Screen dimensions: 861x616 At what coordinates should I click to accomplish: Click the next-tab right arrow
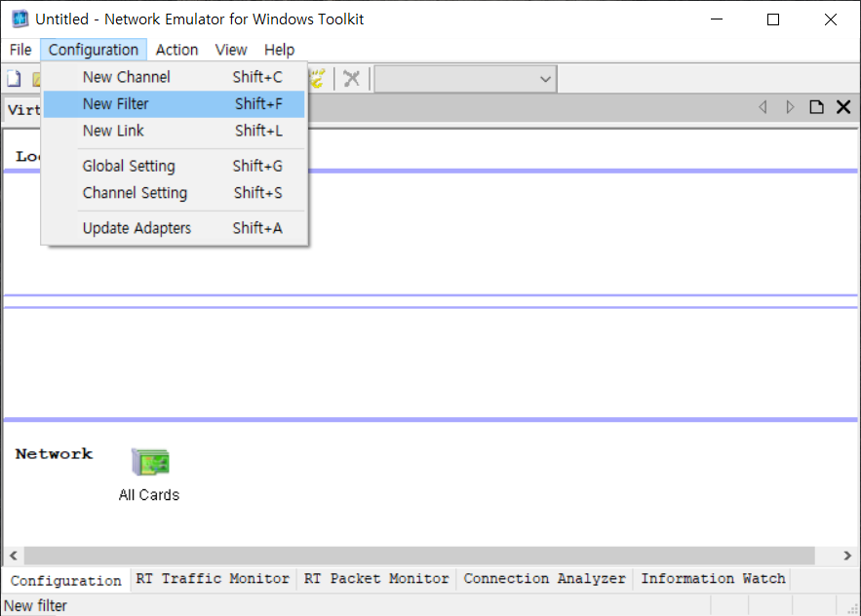pyautogui.click(x=790, y=106)
